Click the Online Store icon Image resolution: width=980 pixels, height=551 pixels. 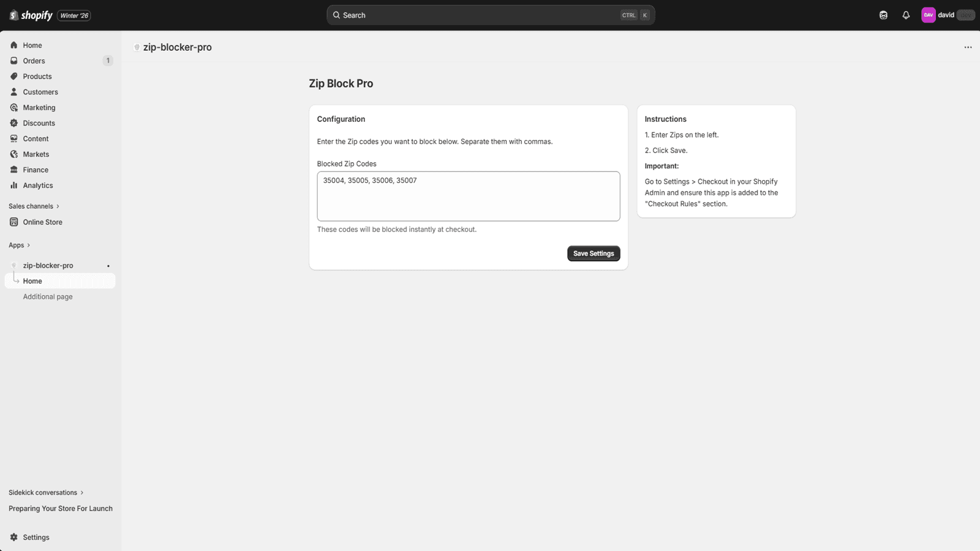tap(14, 222)
